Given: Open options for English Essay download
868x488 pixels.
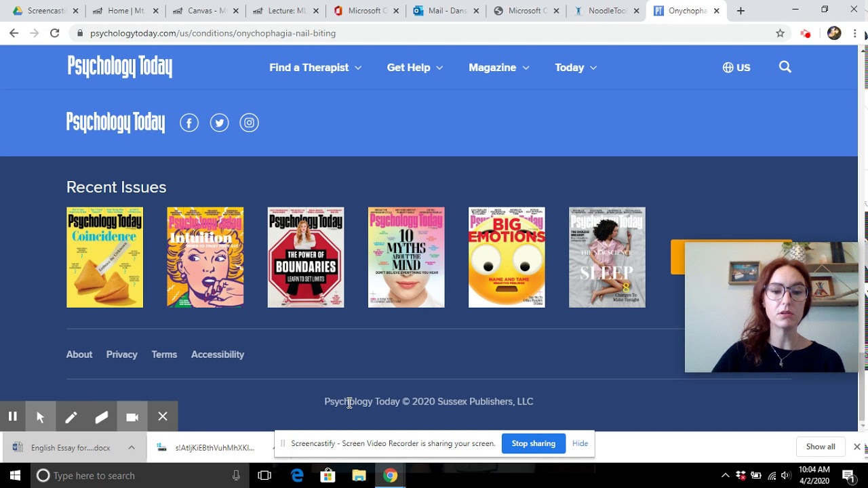Looking at the screenshot, I should pos(132,447).
